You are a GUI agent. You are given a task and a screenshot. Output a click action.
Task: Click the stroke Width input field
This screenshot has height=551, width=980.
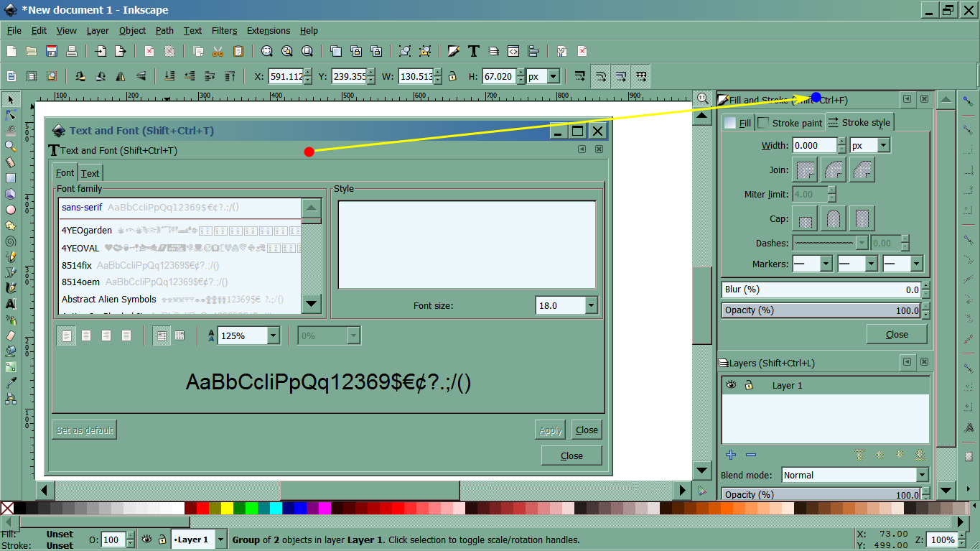(815, 145)
